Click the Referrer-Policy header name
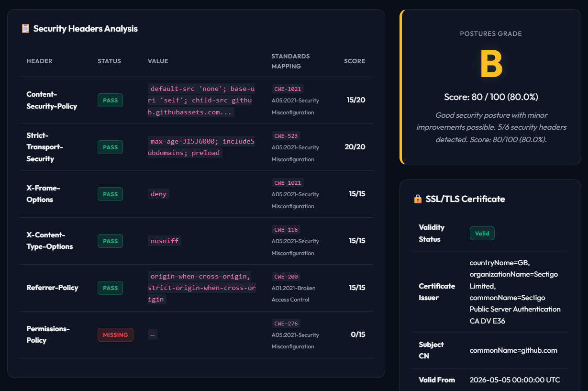The height and width of the screenshot is (391, 588). [x=52, y=288]
